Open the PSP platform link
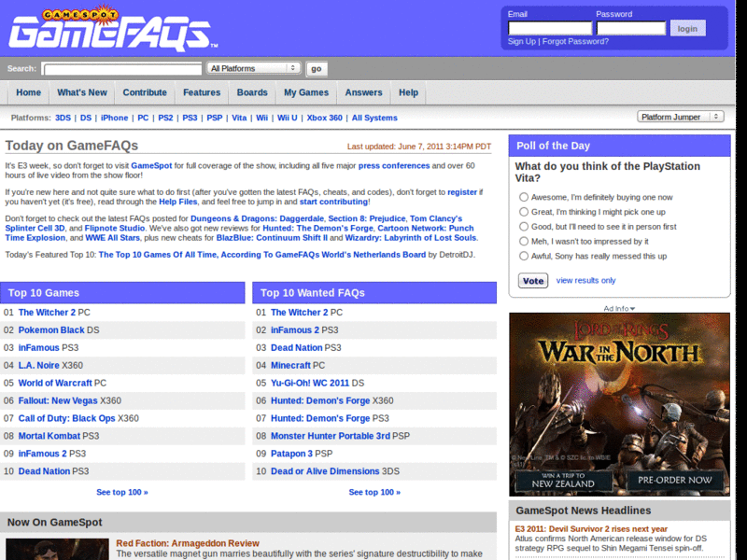 point(215,118)
